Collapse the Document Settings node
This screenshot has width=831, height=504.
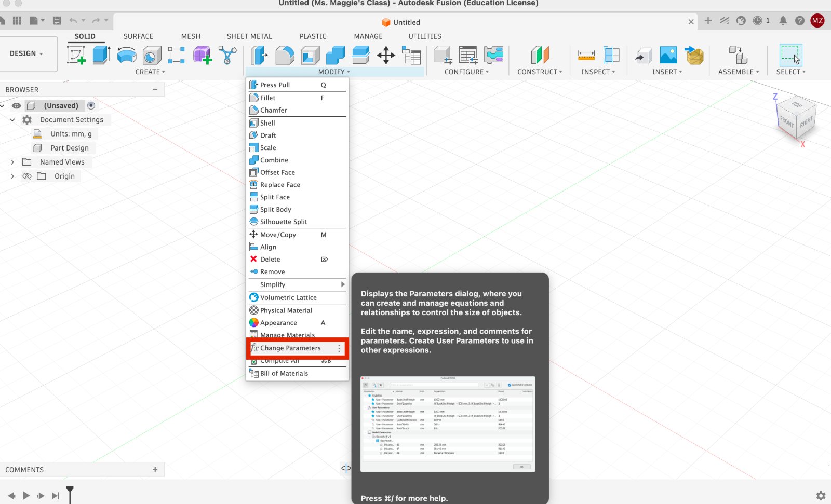tap(12, 119)
